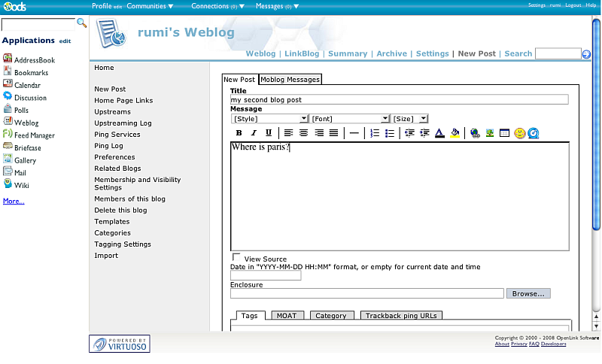The image size is (602, 364).
Task: Open the Communities menu
Action: pos(150,6)
